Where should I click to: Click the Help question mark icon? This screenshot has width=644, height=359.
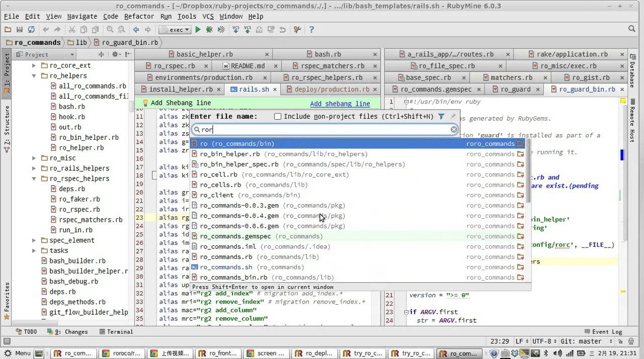click(311, 30)
